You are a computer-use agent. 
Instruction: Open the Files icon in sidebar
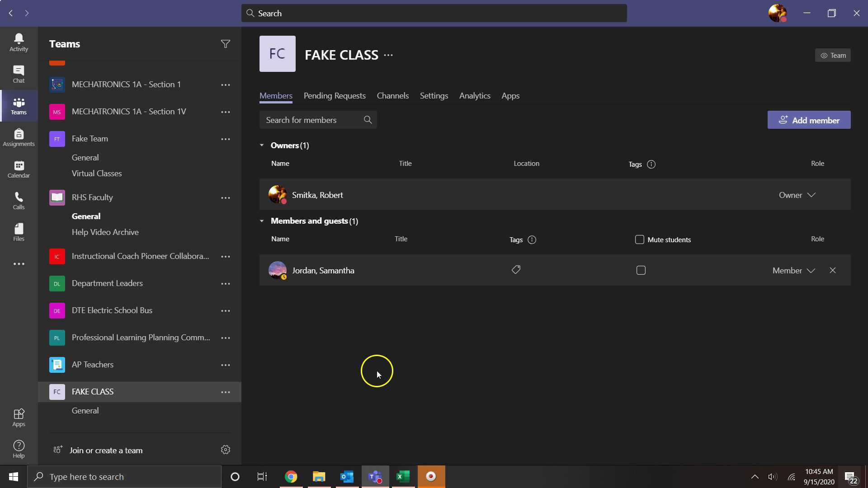(18, 232)
